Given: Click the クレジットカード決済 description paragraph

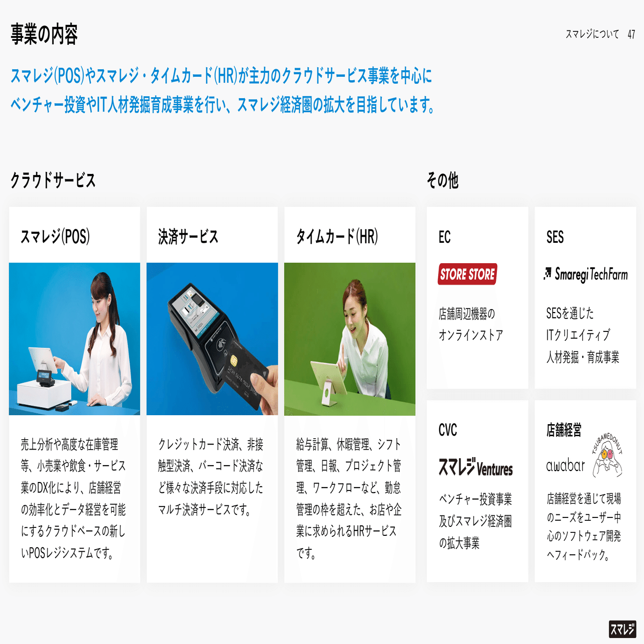Looking at the screenshot, I should (x=211, y=477).
